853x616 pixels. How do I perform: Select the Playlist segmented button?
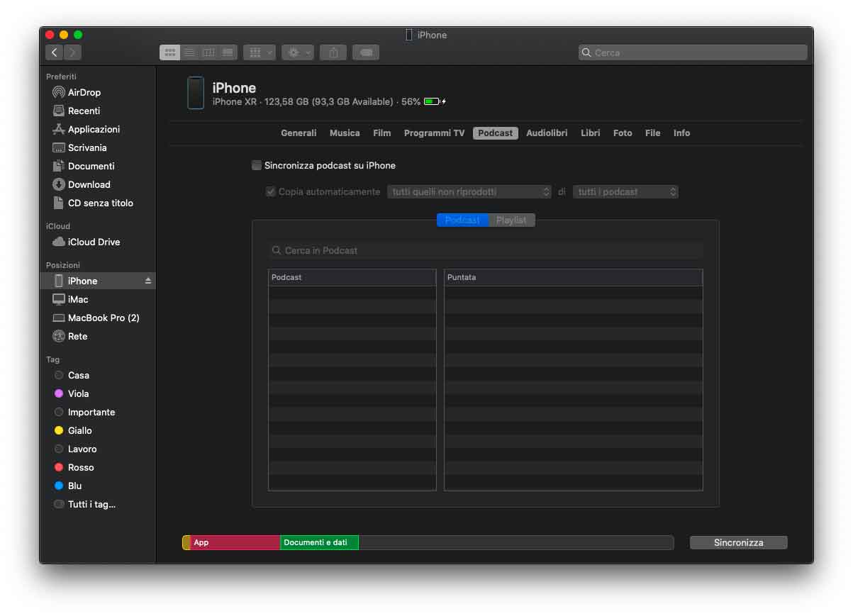point(511,220)
